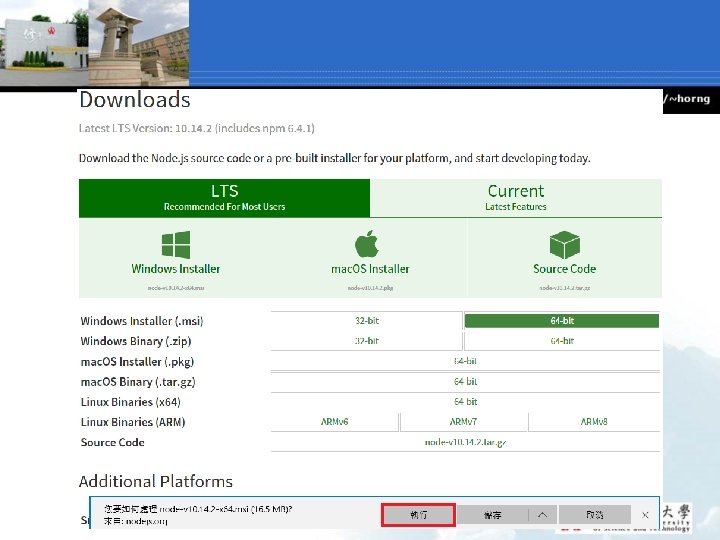The width and height of the screenshot is (720, 540).
Task: Expand the save options arrow in download bar
Action: tap(542, 515)
